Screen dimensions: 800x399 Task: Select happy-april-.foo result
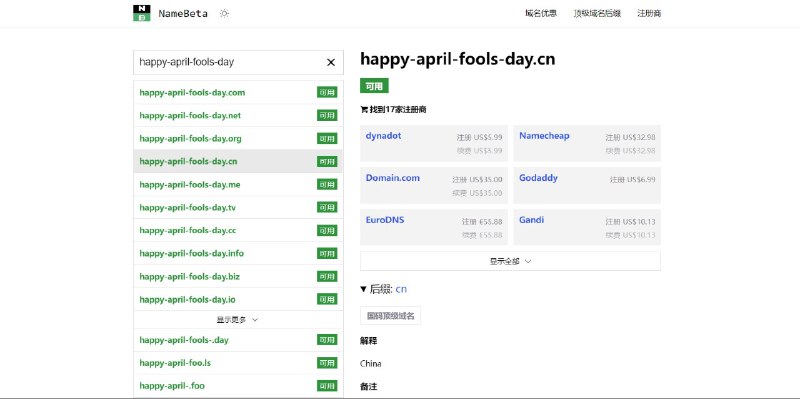point(238,386)
